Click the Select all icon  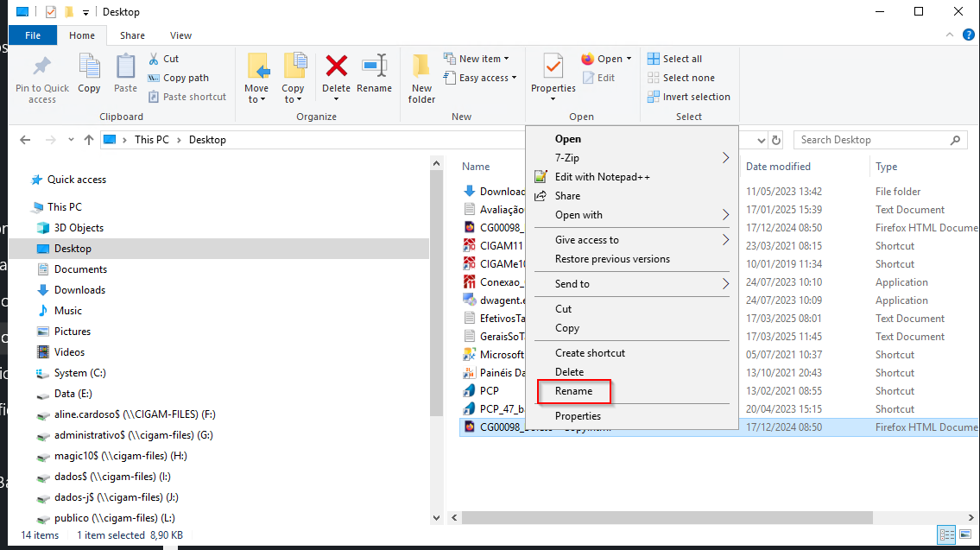click(x=653, y=59)
